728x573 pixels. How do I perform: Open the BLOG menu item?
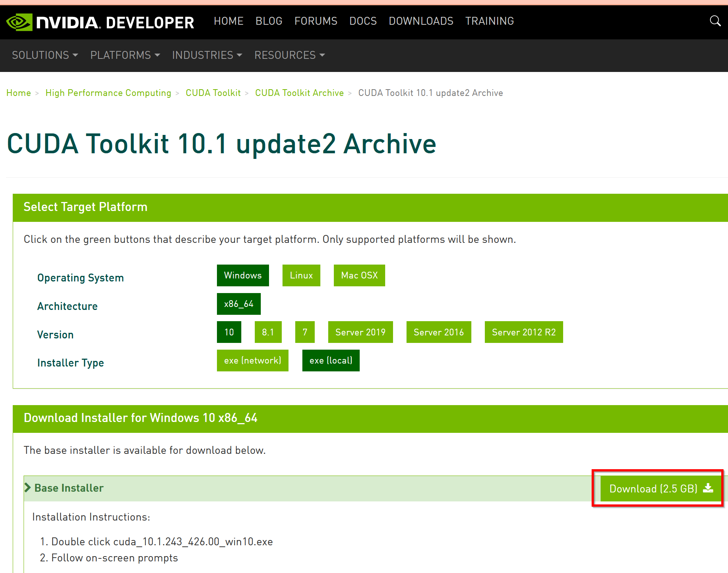269,21
